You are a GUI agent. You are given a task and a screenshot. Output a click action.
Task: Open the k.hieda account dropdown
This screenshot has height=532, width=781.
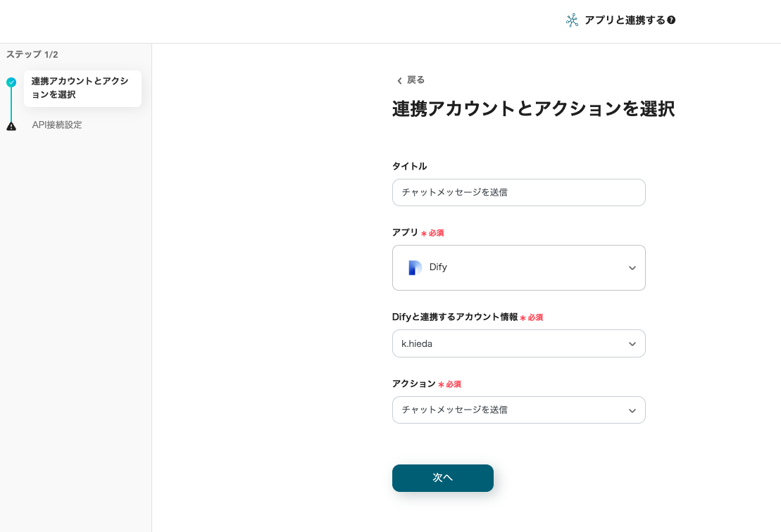(518, 343)
